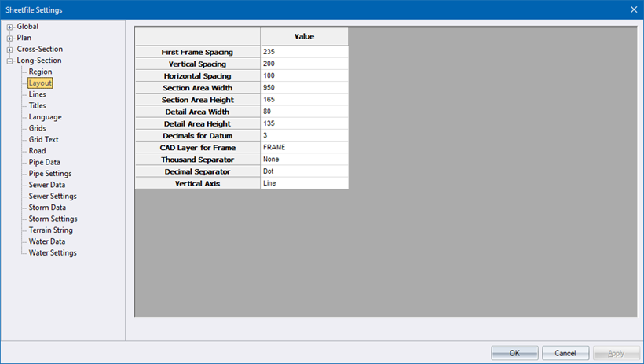Expand the Plan tree node
The width and height of the screenshot is (644, 364).
tap(10, 38)
